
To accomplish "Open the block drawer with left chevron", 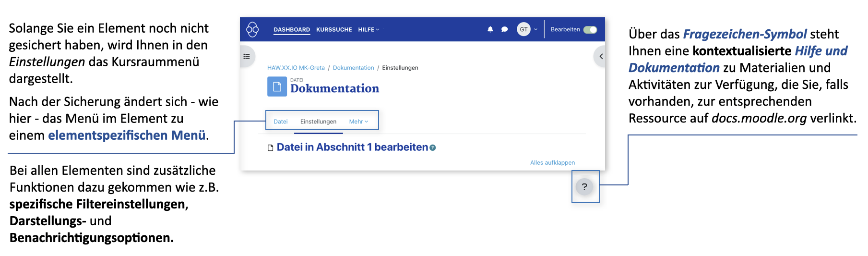I will pos(601,56).
